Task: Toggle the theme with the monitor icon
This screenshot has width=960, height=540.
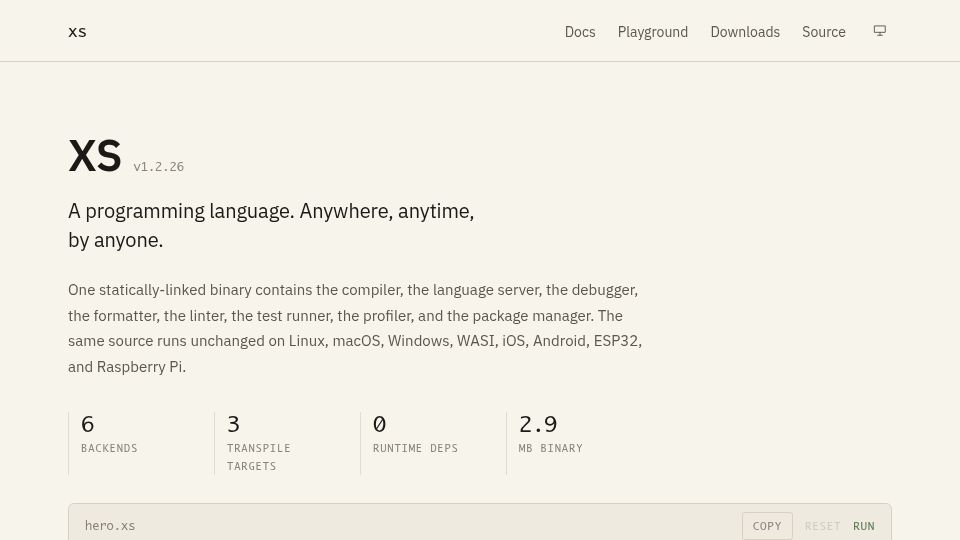Action: point(880,31)
